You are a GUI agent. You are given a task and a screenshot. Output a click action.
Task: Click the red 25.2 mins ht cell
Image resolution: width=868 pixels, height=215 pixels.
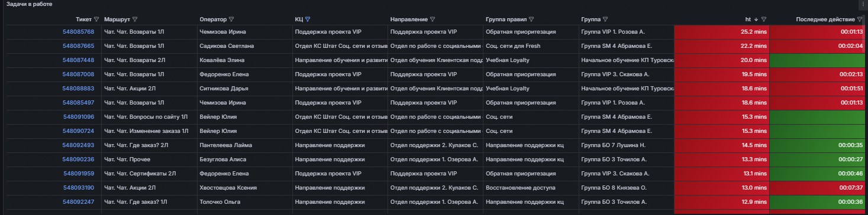click(x=722, y=32)
